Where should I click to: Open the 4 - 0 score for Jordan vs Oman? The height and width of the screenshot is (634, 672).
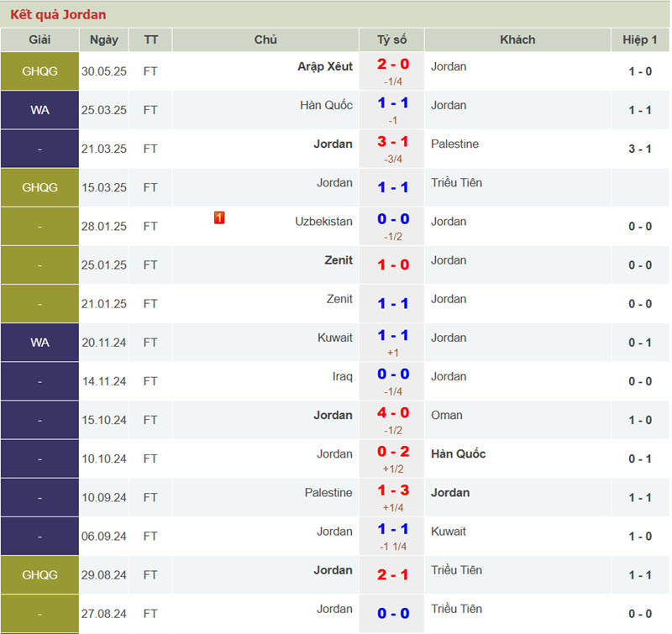pos(393,413)
